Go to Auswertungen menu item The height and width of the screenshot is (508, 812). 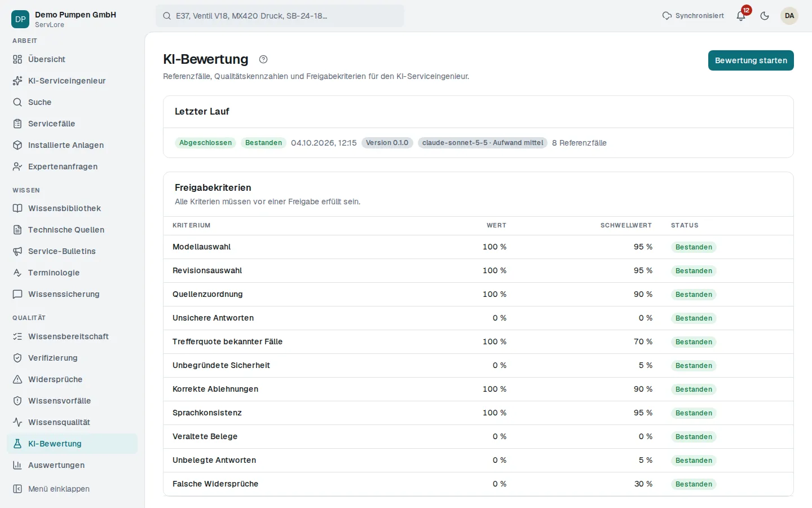72,465
